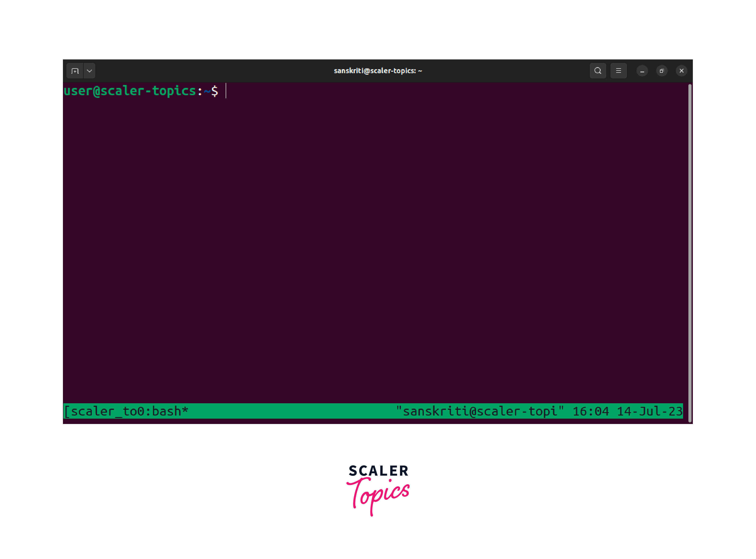756x559 pixels.
Task: Restore the terminal window size
Action: [x=662, y=71]
